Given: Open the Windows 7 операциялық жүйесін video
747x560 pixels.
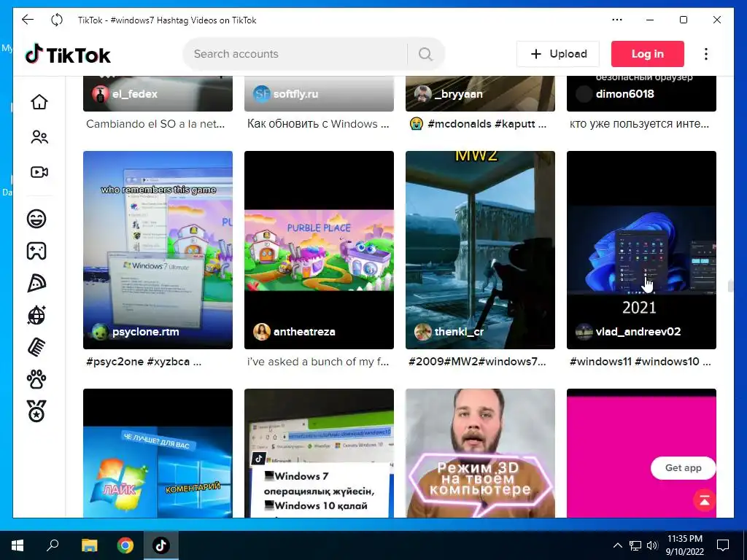Looking at the screenshot, I should [319, 454].
